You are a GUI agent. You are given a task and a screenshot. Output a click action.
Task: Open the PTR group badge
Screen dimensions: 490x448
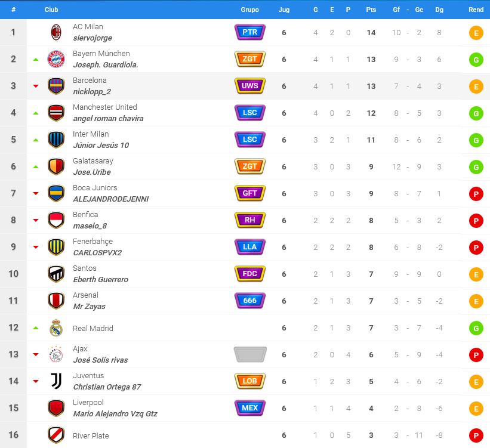(250, 32)
